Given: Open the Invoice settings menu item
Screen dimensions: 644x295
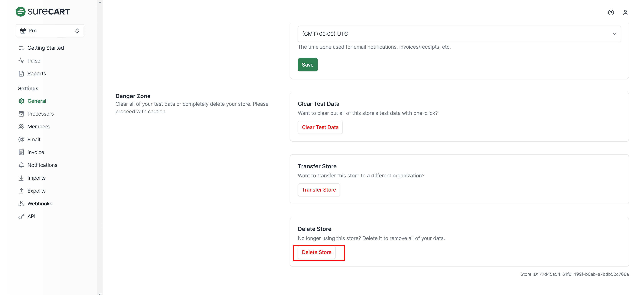Looking at the screenshot, I should pos(36,152).
